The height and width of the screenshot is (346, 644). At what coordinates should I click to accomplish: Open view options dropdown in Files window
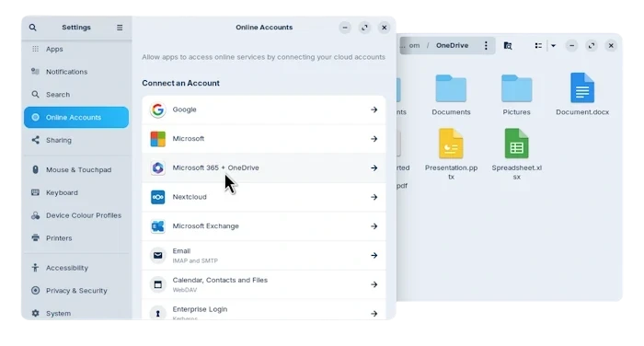point(553,46)
